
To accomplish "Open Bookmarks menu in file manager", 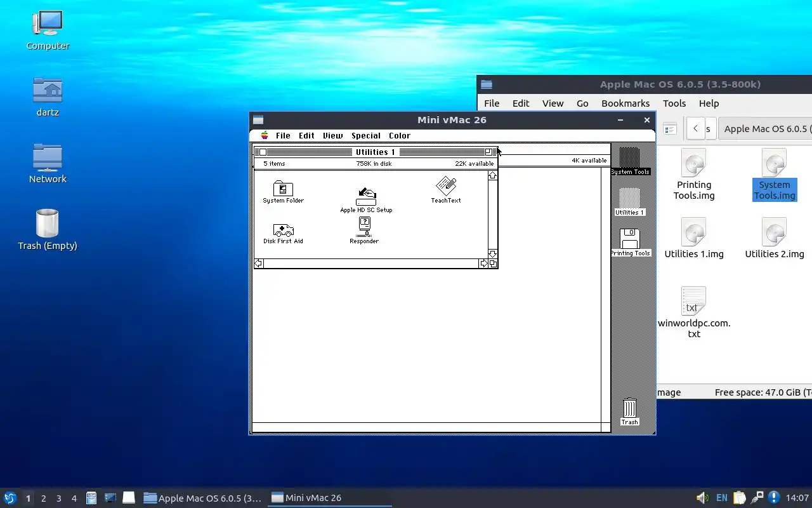I will coord(625,103).
